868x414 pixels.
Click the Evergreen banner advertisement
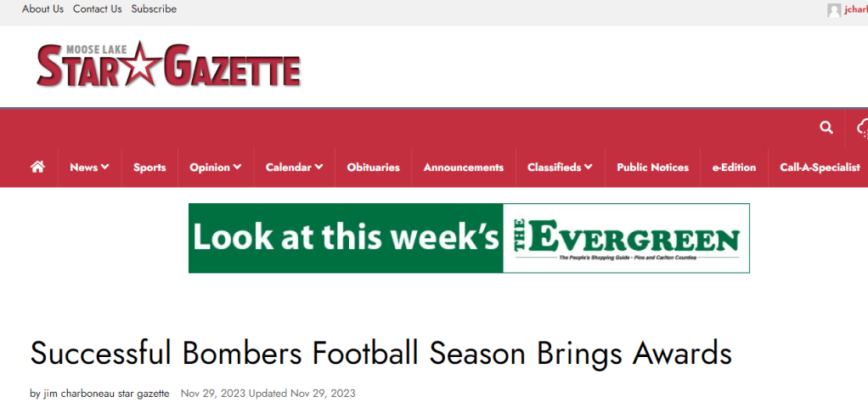[x=469, y=238]
